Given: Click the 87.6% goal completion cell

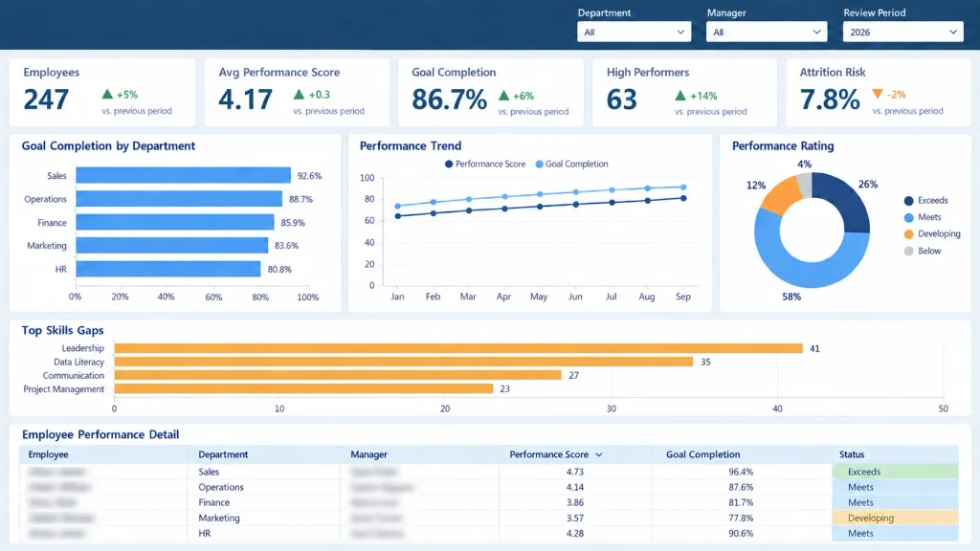Looking at the screenshot, I should coord(741,487).
